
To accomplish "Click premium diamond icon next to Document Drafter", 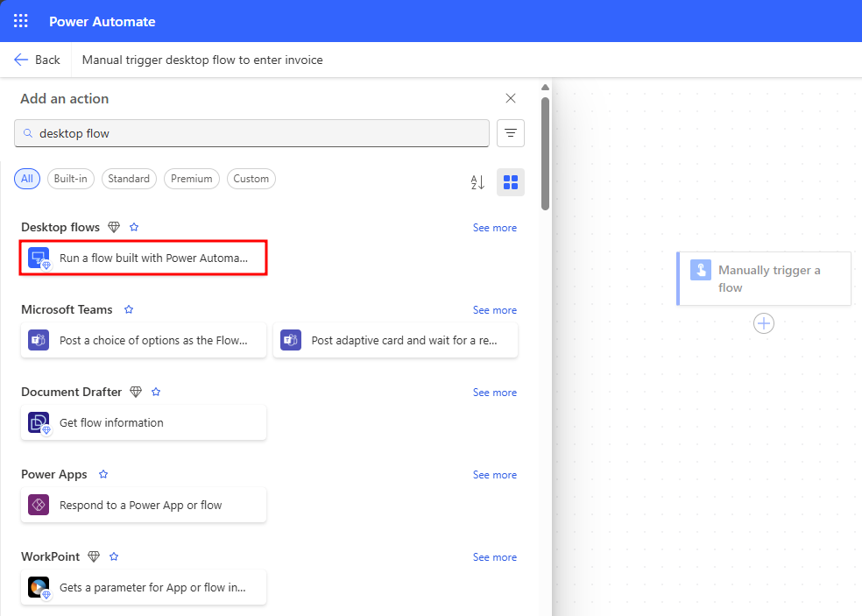I will pos(136,392).
